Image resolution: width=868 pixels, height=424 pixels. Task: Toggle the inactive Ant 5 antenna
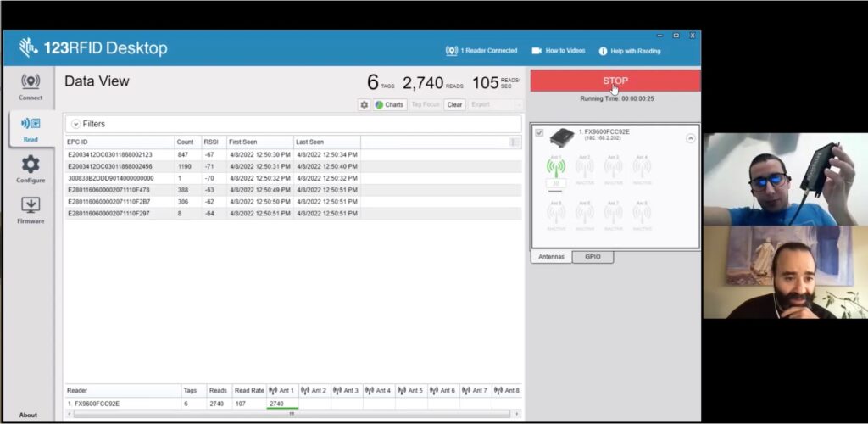tap(556, 214)
